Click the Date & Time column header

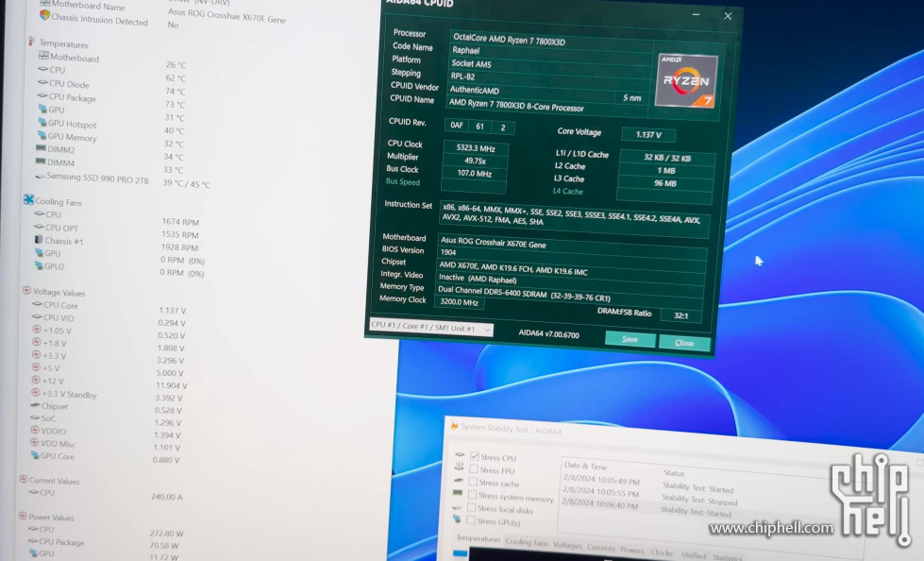585,466
